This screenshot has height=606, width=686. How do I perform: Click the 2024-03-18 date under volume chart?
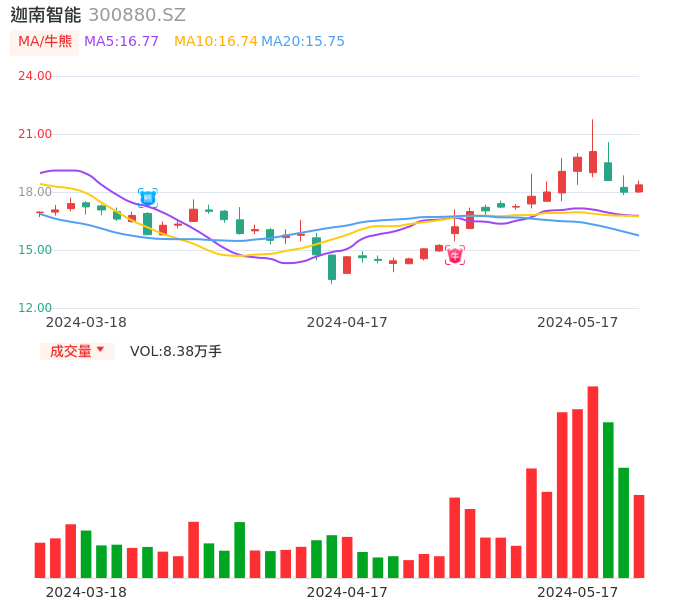86,592
